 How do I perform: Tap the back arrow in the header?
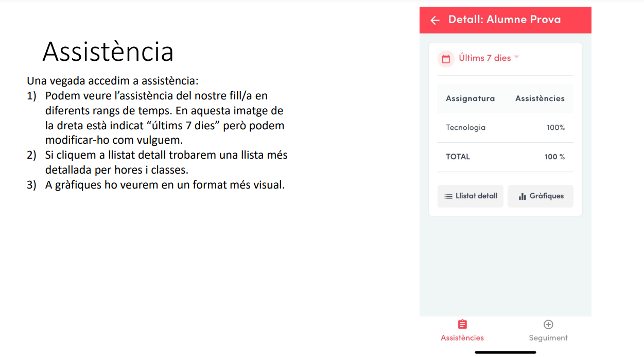pyautogui.click(x=435, y=20)
